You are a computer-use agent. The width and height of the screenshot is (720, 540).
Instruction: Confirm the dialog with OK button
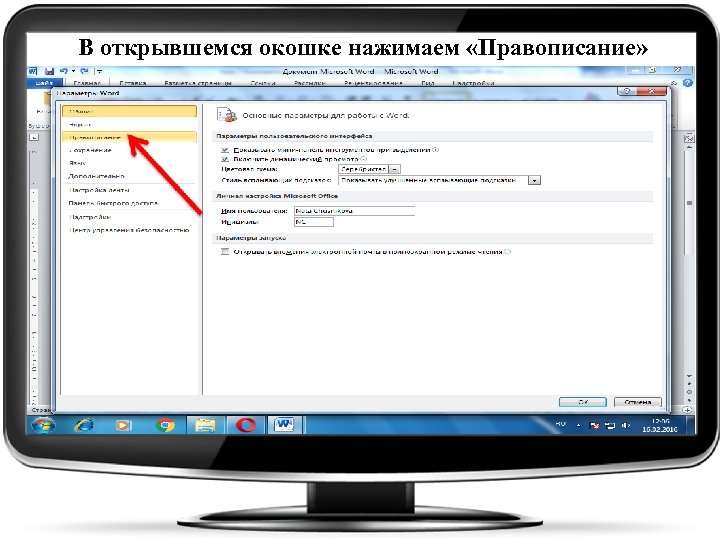click(583, 402)
